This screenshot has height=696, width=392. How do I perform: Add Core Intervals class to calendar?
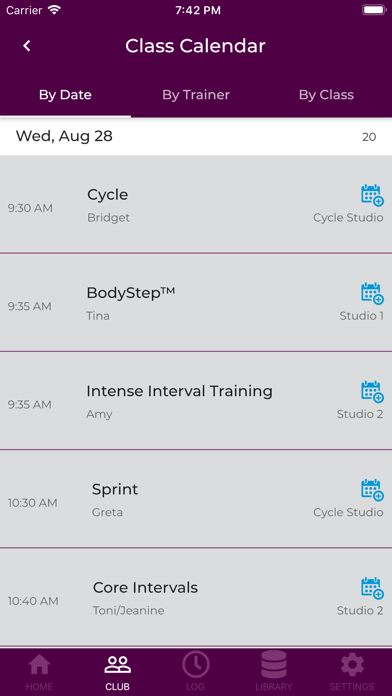point(372,588)
